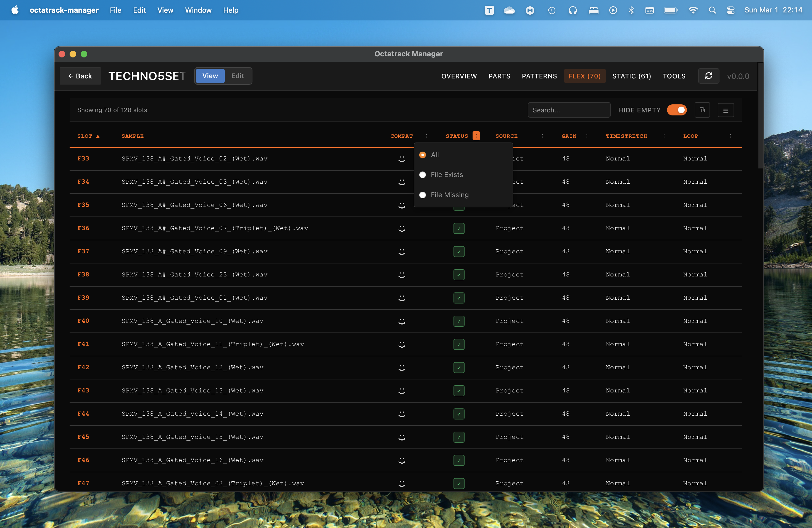Click the Back button

click(x=80, y=76)
